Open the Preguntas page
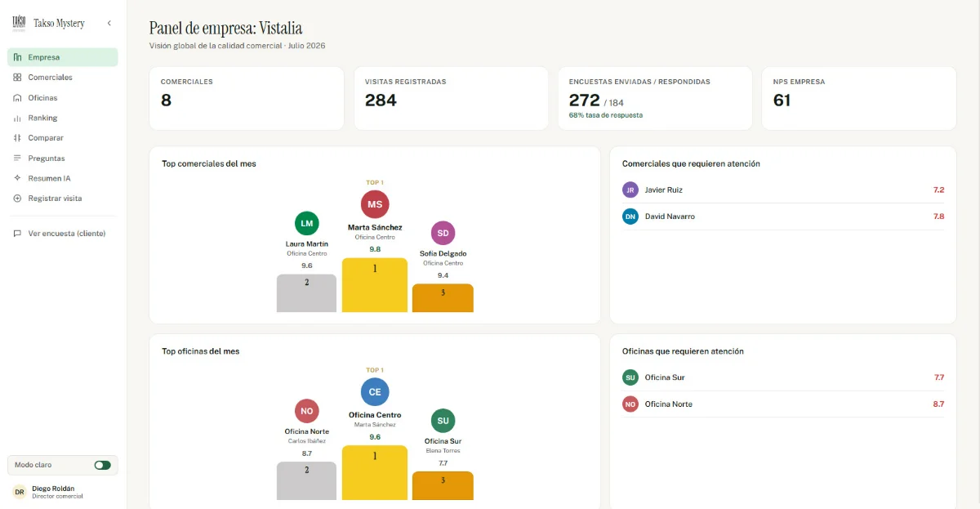Image resolution: width=980 pixels, height=509 pixels. [x=63, y=159]
